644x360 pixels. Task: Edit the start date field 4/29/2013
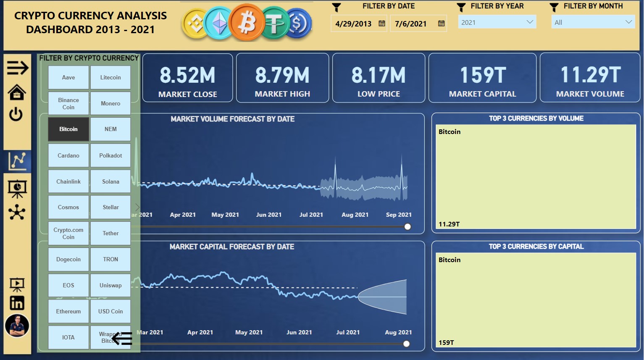359,24
